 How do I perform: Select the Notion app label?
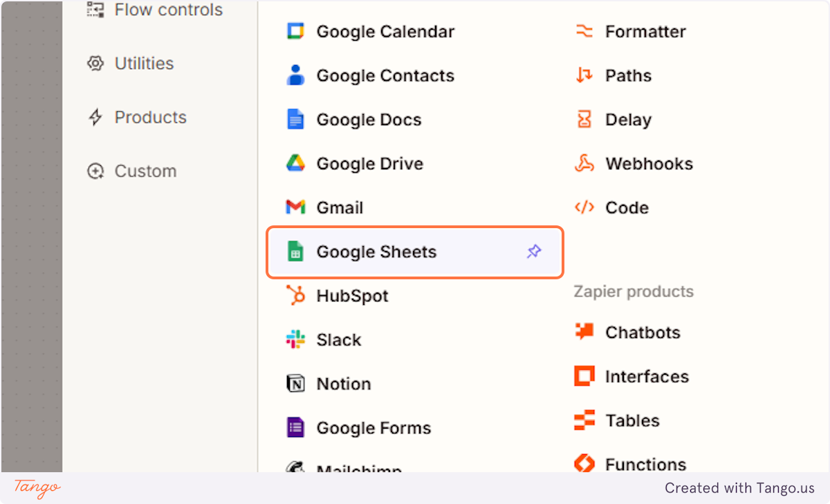pyautogui.click(x=344, y=384)
